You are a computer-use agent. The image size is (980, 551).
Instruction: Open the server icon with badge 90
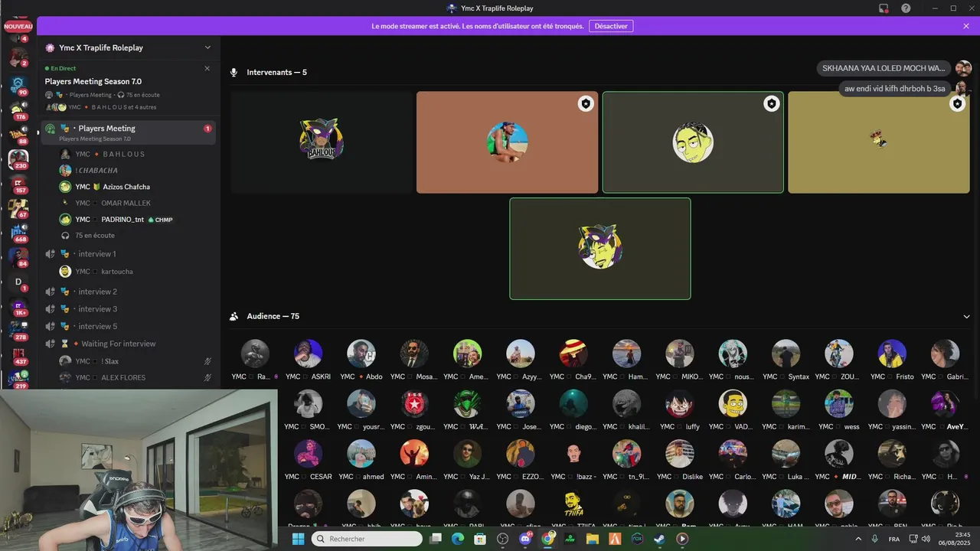coord(18,86)
